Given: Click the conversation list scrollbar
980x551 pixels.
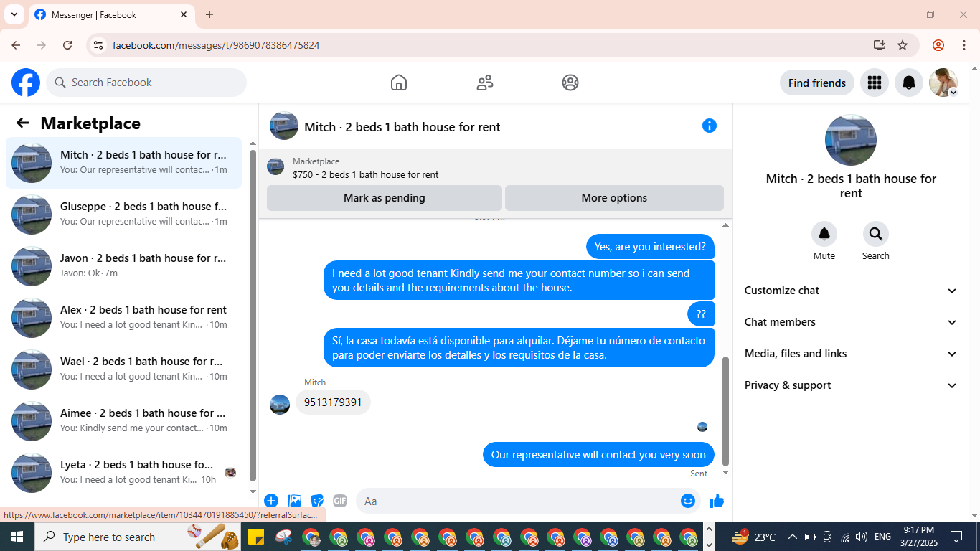Looking at the screenshot, I should tap(253, 316).
